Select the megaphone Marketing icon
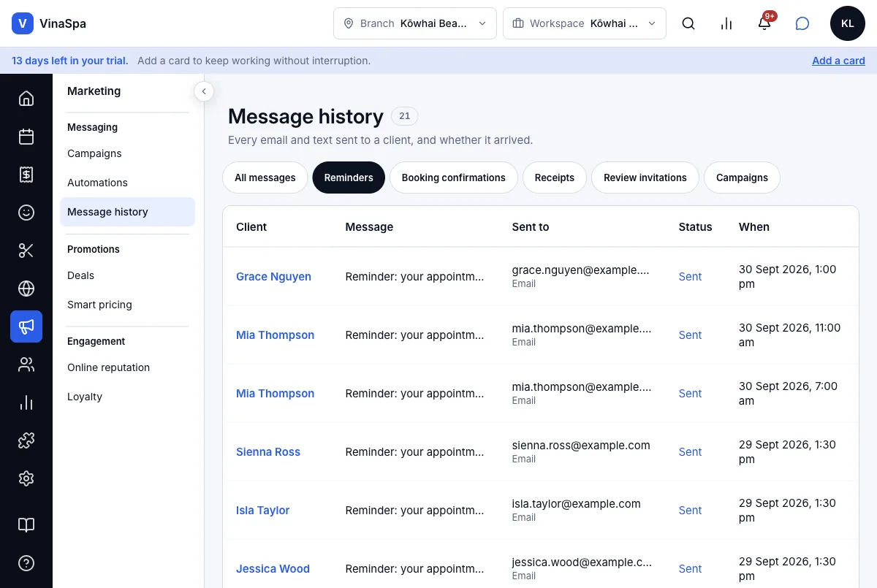The height and width of the screenshot is (588, 877). (26, 327)
